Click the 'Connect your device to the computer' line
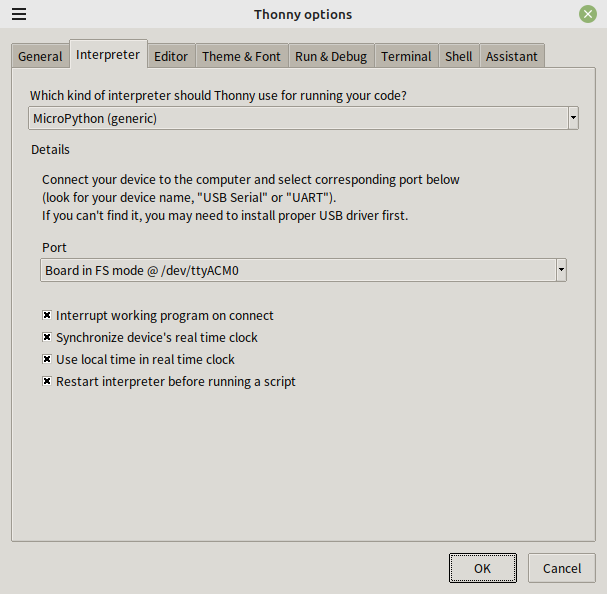Image resolution: width=607 pixels, height=594 pixels. (x=250, y=180)
